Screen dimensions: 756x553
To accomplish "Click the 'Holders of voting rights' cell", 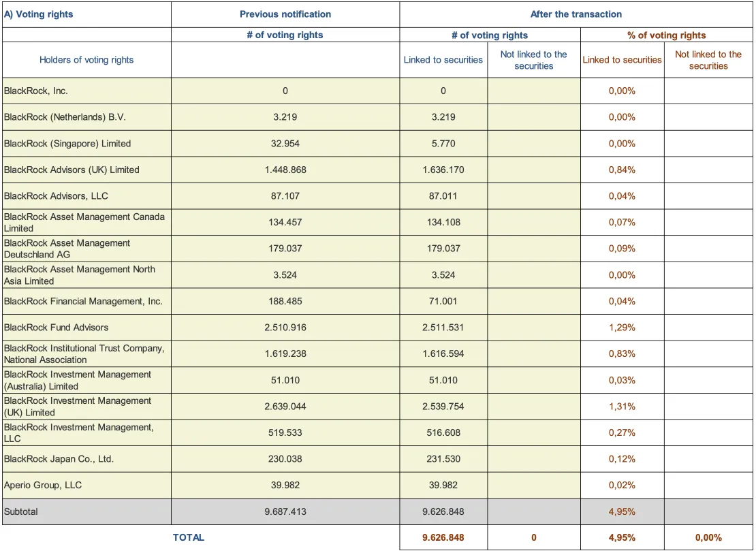I will pyautogui.click(x=86, y=60).
